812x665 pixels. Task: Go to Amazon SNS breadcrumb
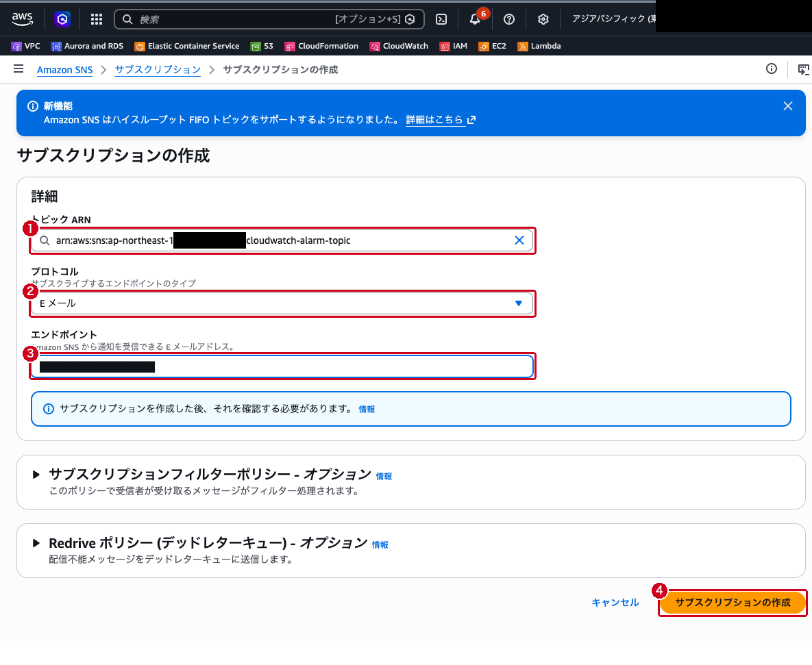(64, 70)
